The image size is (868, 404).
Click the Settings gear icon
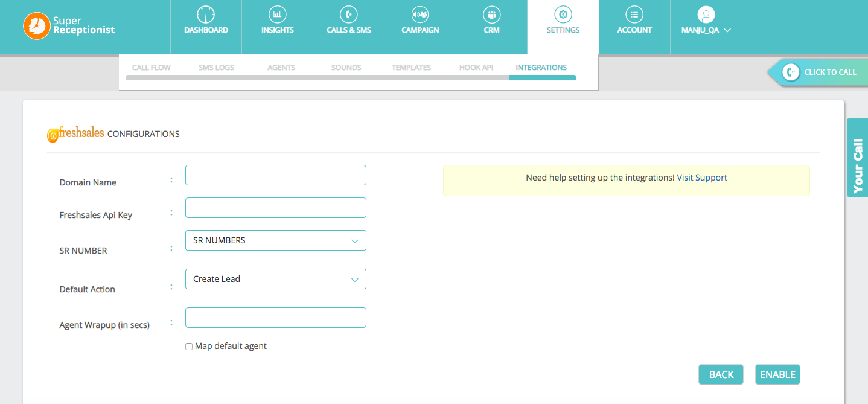pos(563,14)
